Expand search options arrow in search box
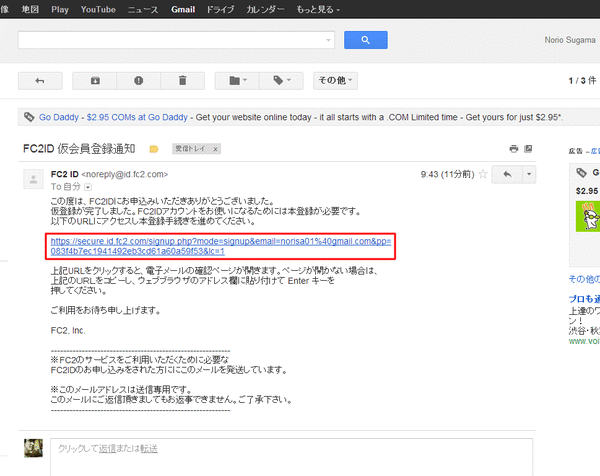600x476 pixels. [x=328, y=40]
